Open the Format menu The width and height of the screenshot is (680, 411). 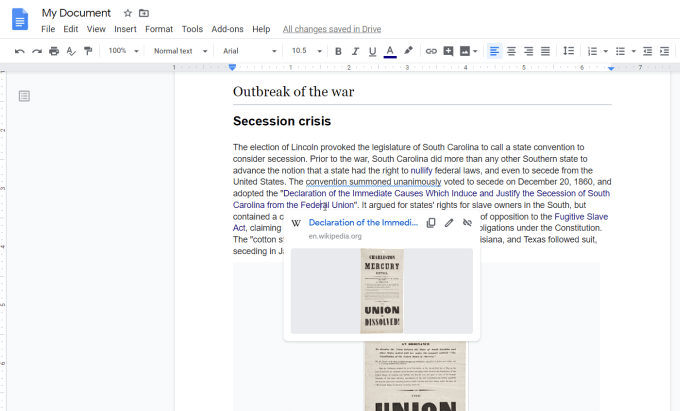(159, 29)
